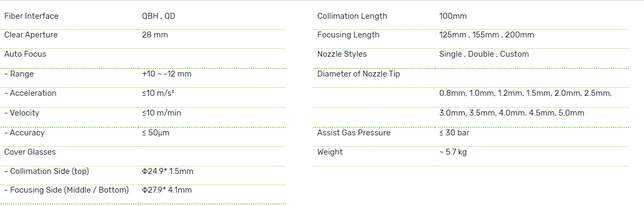Click the Clear Aperture row label
Image resolution: width=644 pixels, height=206 pixels.
click(x=31, y=35)
